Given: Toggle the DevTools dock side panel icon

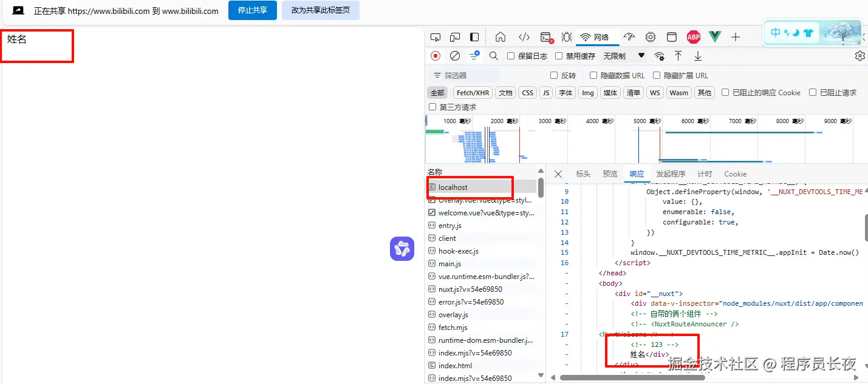Looking at the screenshot, I should [474, 37].
